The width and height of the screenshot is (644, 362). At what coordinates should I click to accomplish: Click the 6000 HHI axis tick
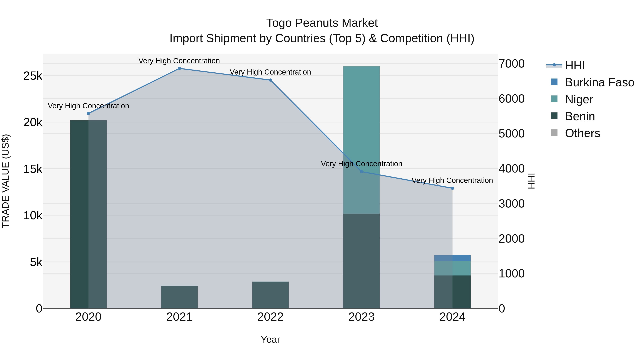[x=511, y=99]
